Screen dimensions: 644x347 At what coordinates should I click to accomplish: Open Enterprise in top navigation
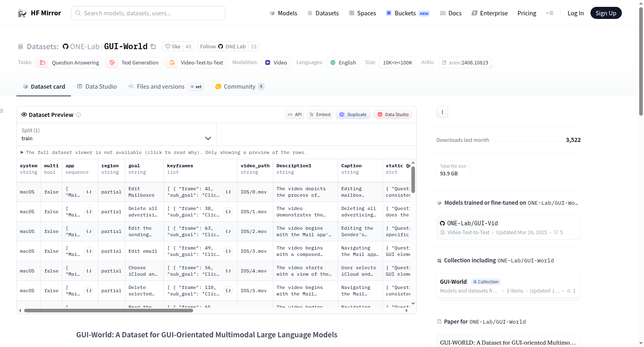[489, 13]
